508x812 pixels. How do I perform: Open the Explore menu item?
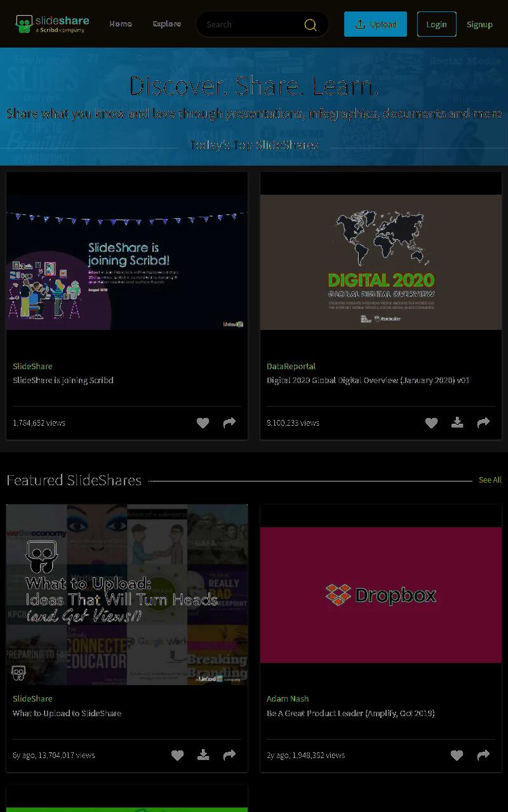pos(167,24)
